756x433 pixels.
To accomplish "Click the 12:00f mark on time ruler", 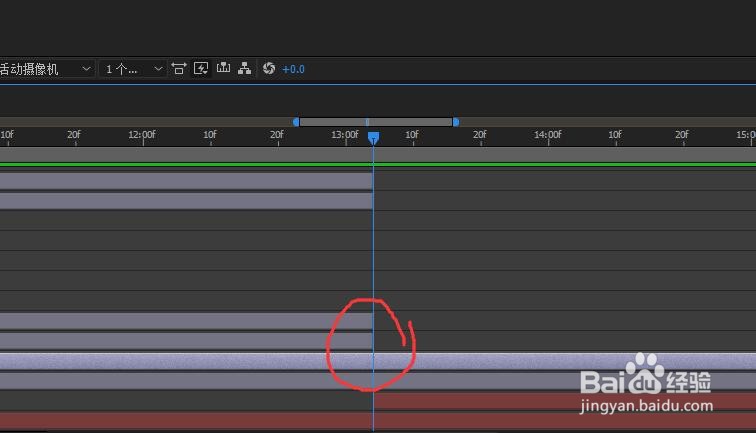I will coord(142,135).
